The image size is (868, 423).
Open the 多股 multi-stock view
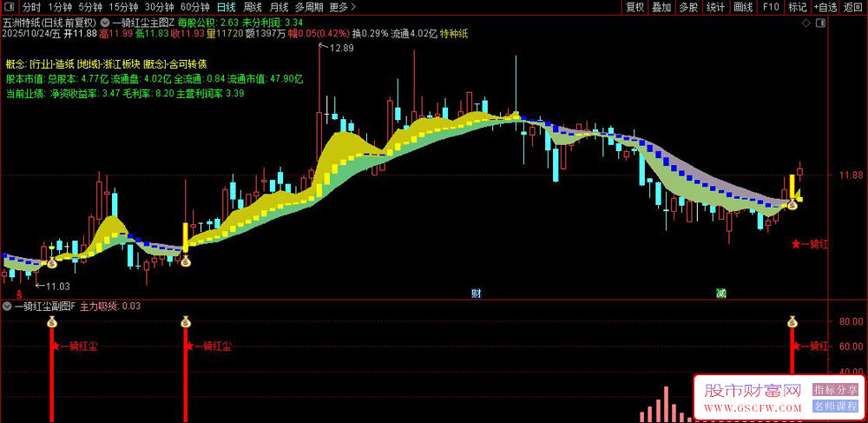[x=688, y=7]
